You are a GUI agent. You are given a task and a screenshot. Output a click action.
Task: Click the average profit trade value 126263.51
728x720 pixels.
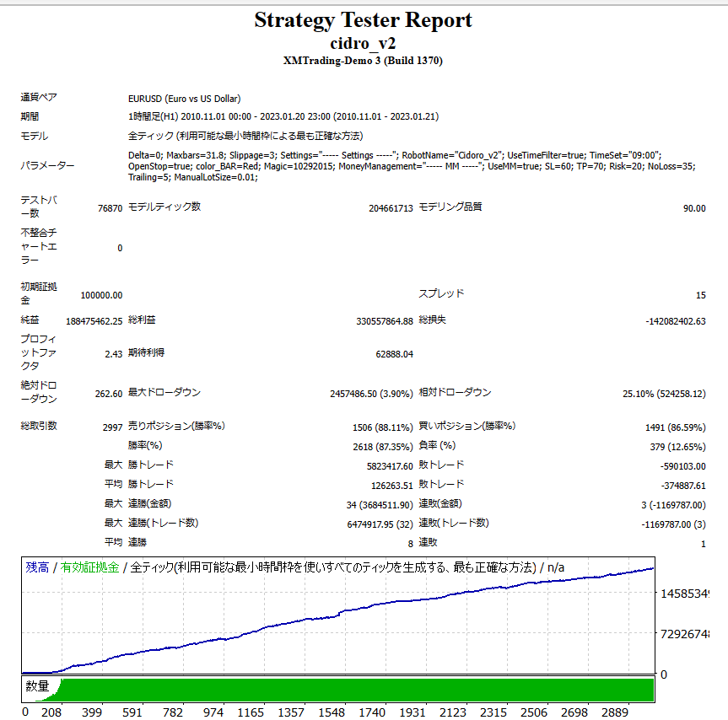click(x=392, y=486)
